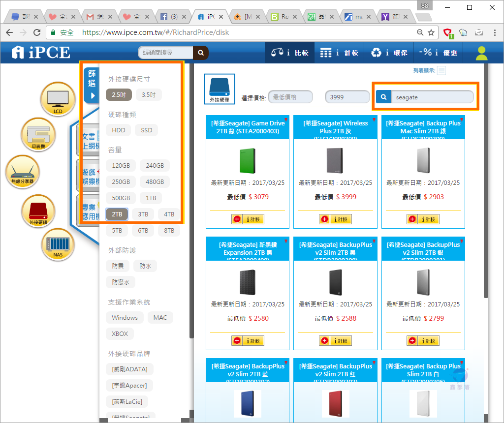
Task: Collapse the 篩選 filter panel arrow
Action: click(x=93, y=96)
